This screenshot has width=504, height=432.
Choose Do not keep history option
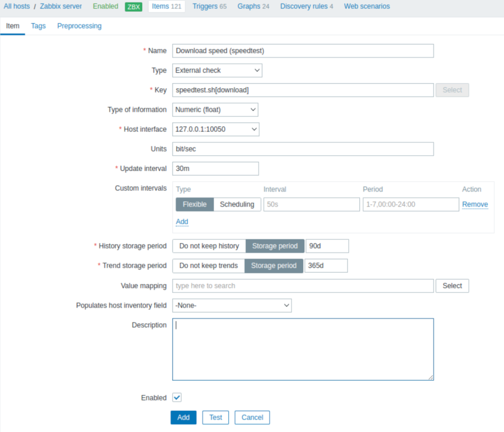pyautogui.click(x=209, y=246)
